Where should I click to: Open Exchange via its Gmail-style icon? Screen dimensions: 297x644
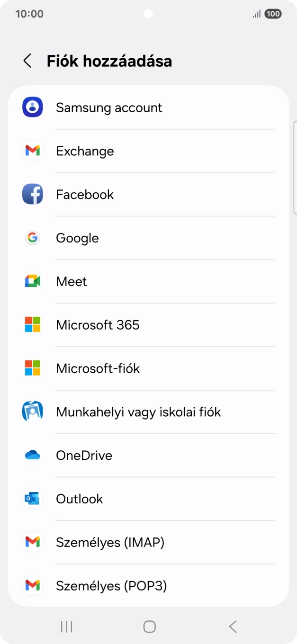point(32,151)
